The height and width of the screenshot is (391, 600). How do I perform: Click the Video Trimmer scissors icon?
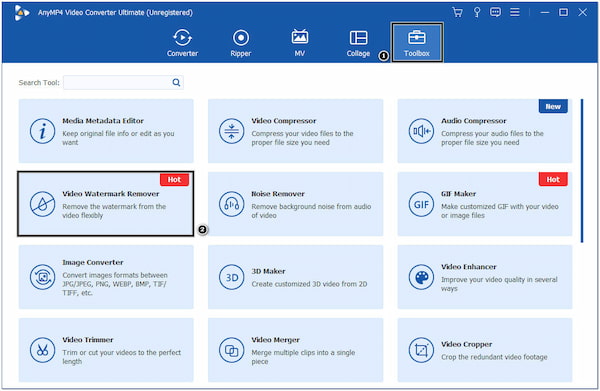pyautogui.click(x=42, y=350)
